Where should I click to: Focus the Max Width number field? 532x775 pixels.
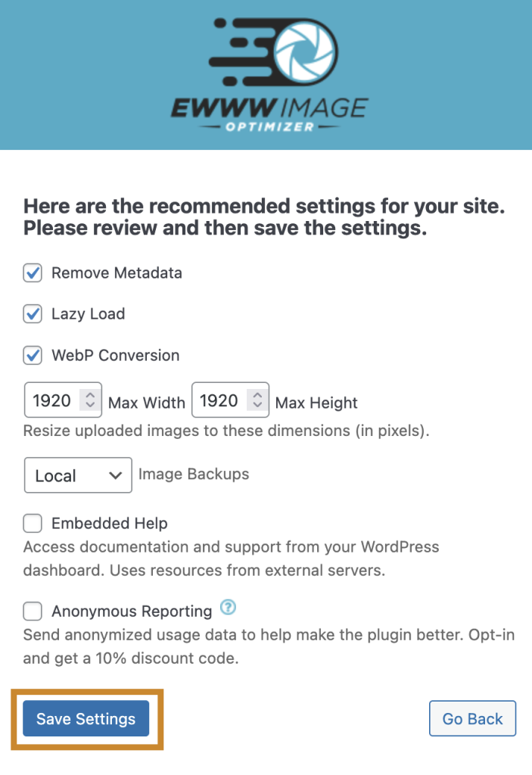click(x=53, y=400)
